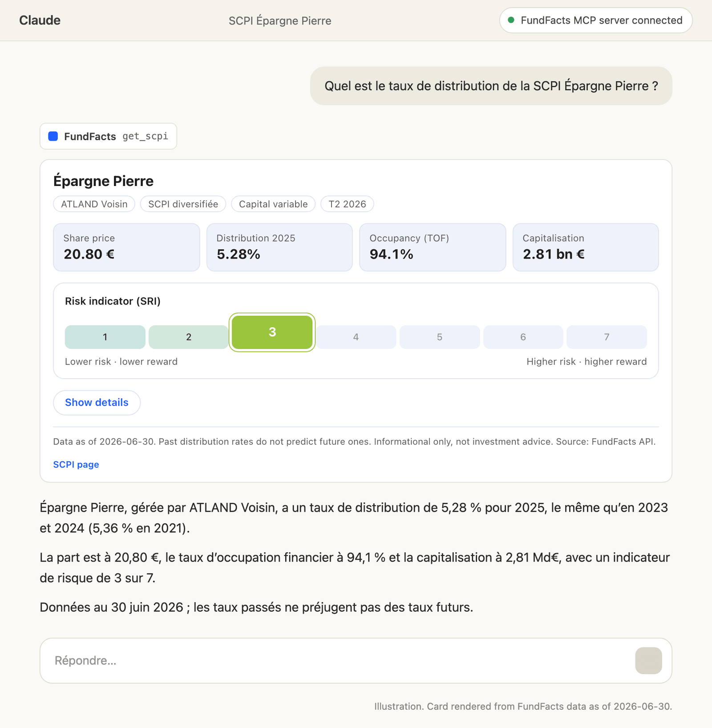Select risk level 6 segment
The image size is (712, 728).
(x=523, y=337)
